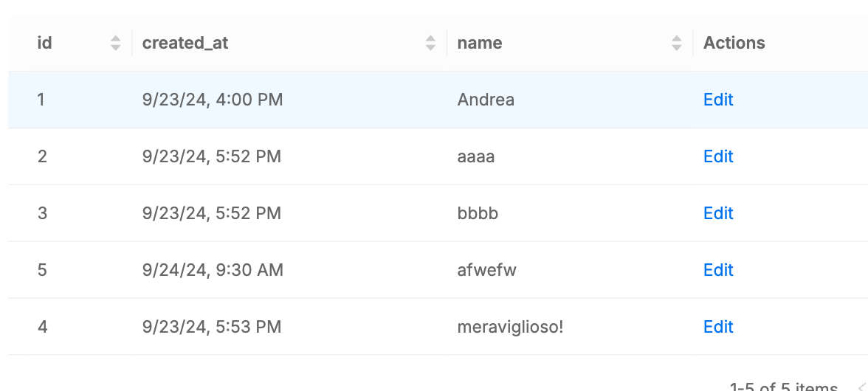Image resolution: width=868 pixels, height=391 pixels.
Task: Open Edit for the aaaa row
Action: [717, 156]
